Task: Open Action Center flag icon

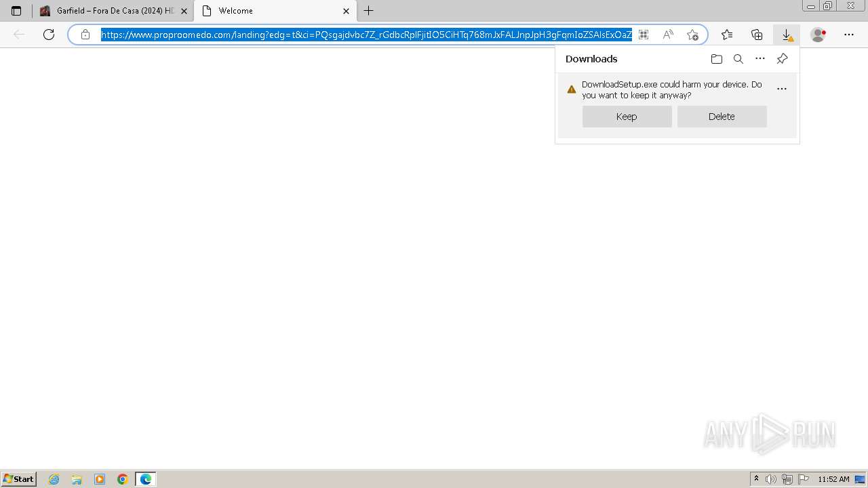Action: tap(804, 479)
